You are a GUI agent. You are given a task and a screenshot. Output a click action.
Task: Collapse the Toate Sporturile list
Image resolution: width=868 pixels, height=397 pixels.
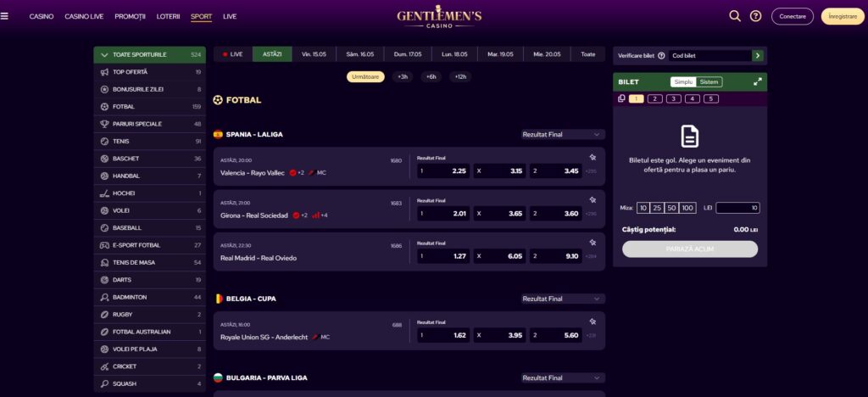pos(149,55)
